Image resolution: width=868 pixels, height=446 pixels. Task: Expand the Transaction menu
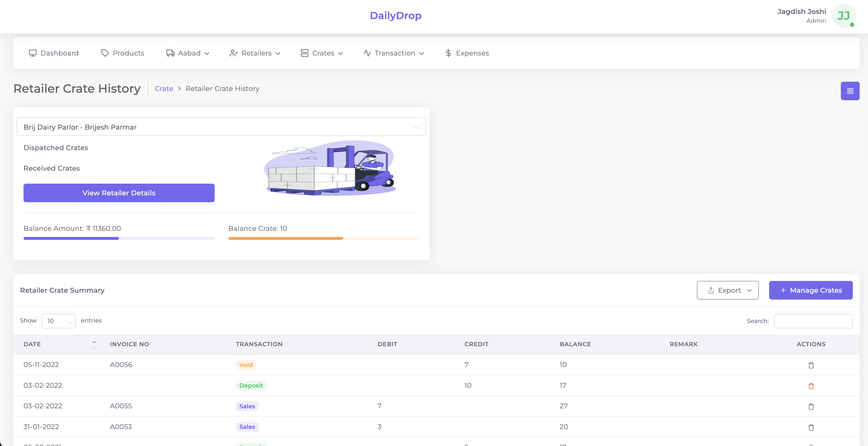(394, 53)
